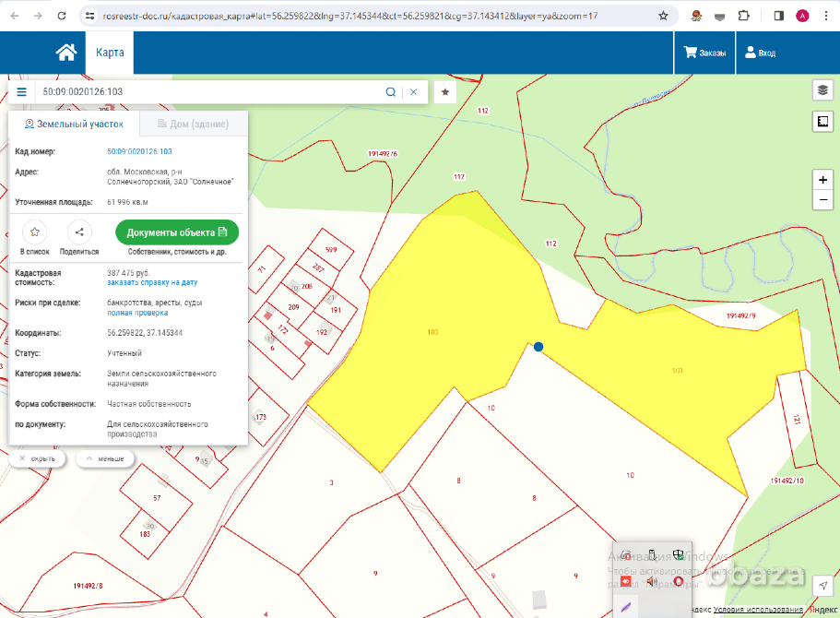The width and height of the screenshot is (840, 618).
Task: Click the geolocation arrow button
Action: pyautogui.click(x=822, y=586)
